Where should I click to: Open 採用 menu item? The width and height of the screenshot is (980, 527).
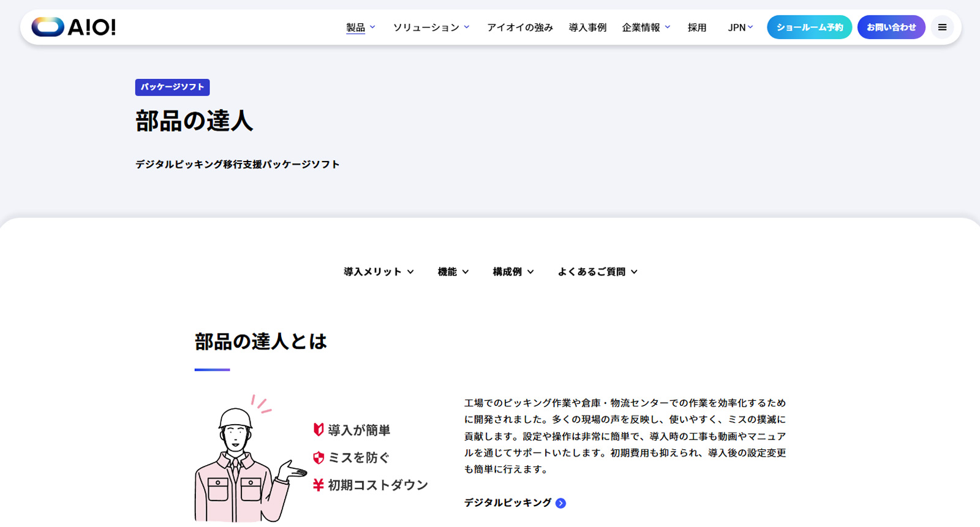click(x=697, y=27)
